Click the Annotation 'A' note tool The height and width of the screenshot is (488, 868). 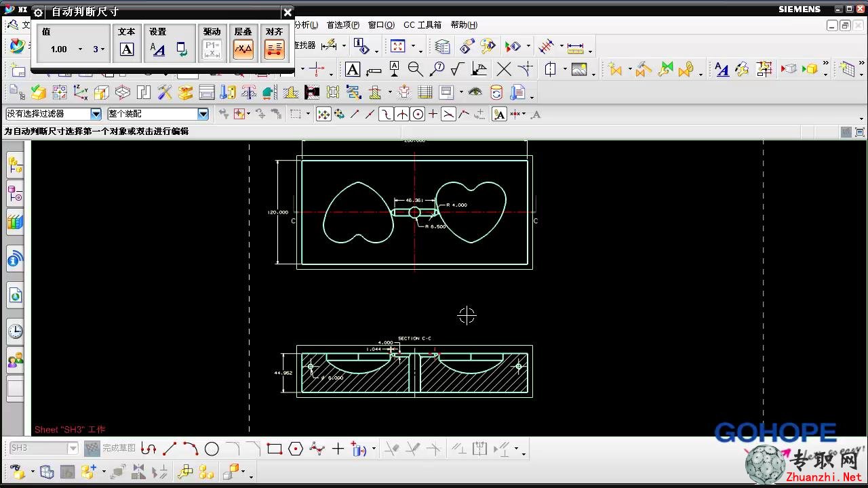click(x=353, y=69)
